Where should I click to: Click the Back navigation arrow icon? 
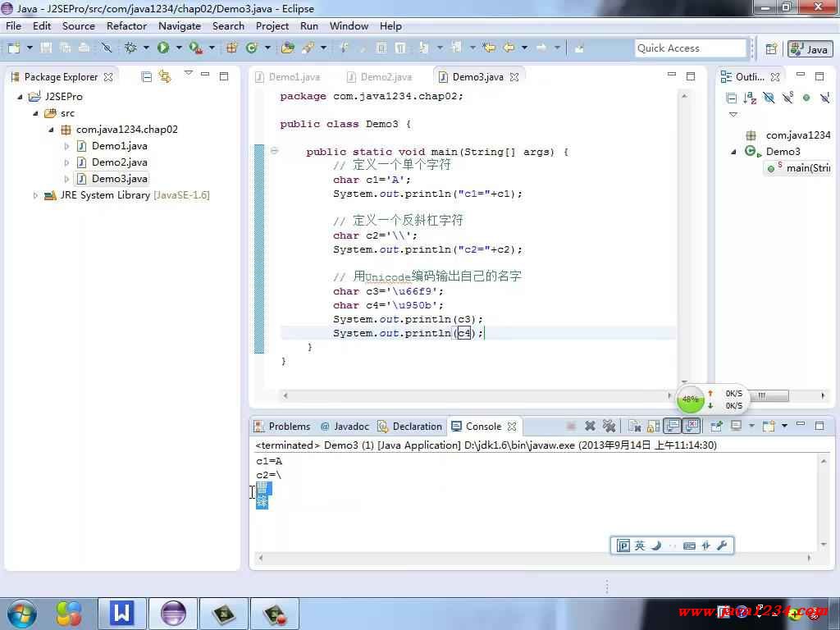(x=509, y=48)
